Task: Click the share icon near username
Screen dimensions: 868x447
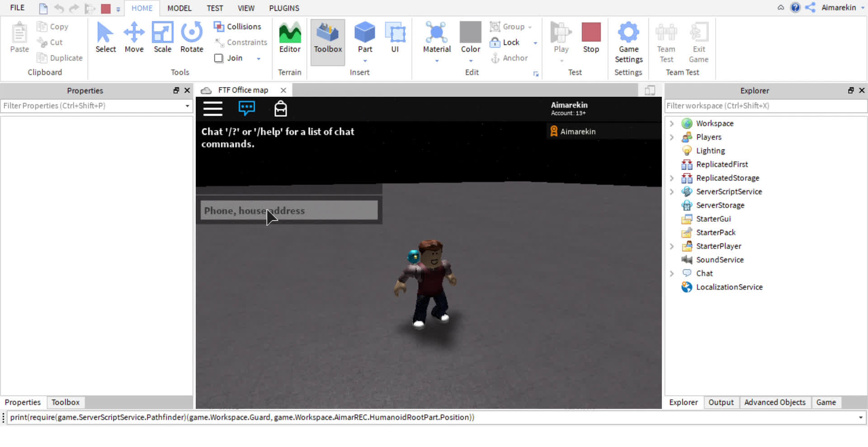Action: [x=811, y=8]
